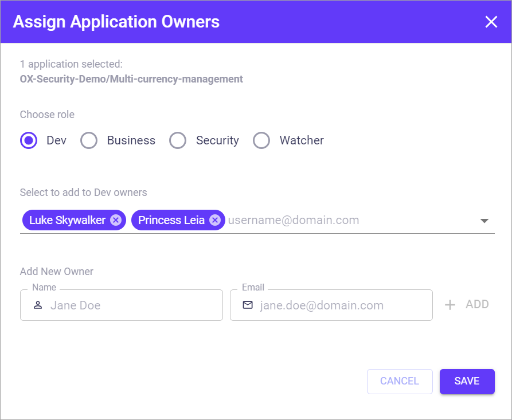Click the OX-Security-Demo/Multi-currency-management application name
The height and width of the screenshot is (420, 512).
coord(131,79)
